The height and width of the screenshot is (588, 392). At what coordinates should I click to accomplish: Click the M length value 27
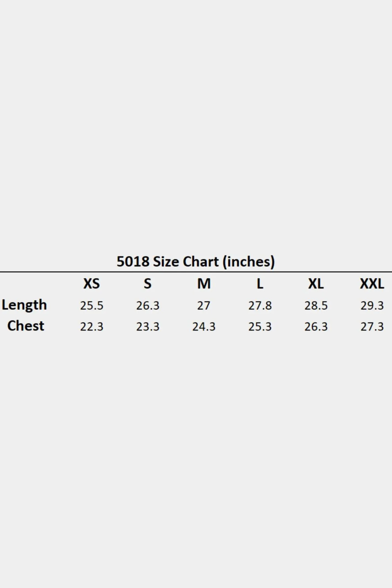pyautogui.click(x=204, y=306)
